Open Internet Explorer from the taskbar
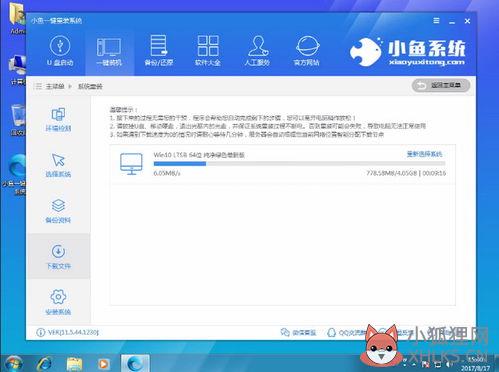This screenshot has width=499, height=372. point(44,364)
